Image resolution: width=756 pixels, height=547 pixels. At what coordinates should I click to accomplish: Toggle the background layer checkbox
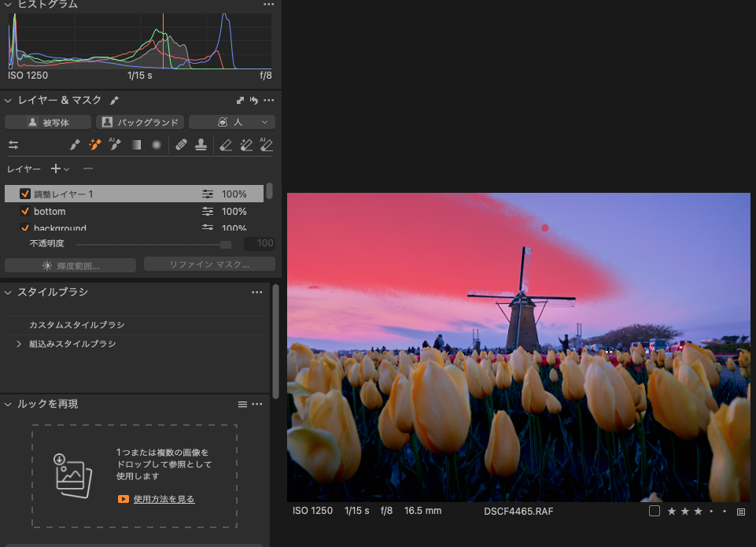click(25, 228)
